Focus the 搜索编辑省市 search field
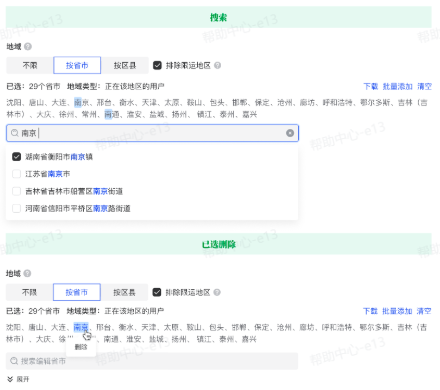Screen dimensions: 440x390 pyautogui.click(x=152, y=361)
